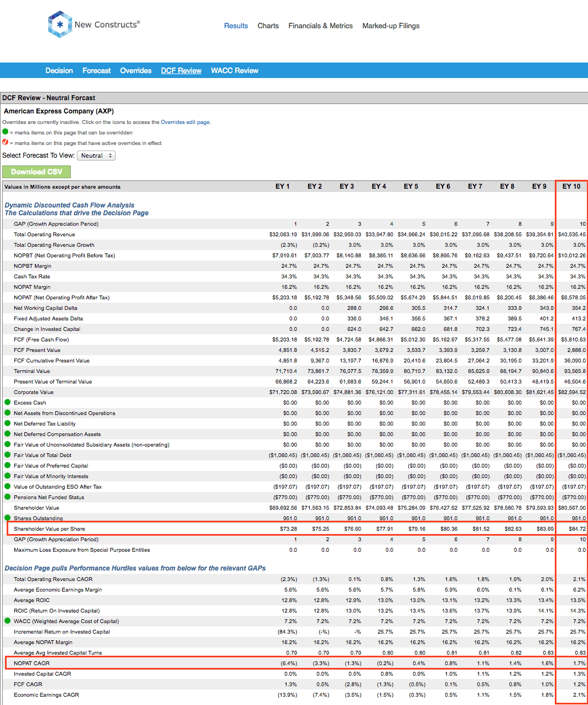
Task: Click the EY 5 column header
Action: (411, 186)
